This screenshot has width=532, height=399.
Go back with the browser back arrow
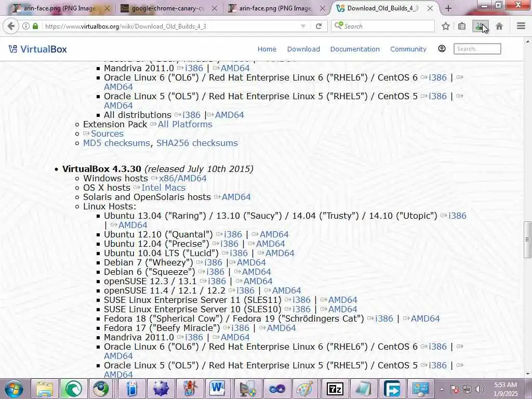[x=11, y=26]
